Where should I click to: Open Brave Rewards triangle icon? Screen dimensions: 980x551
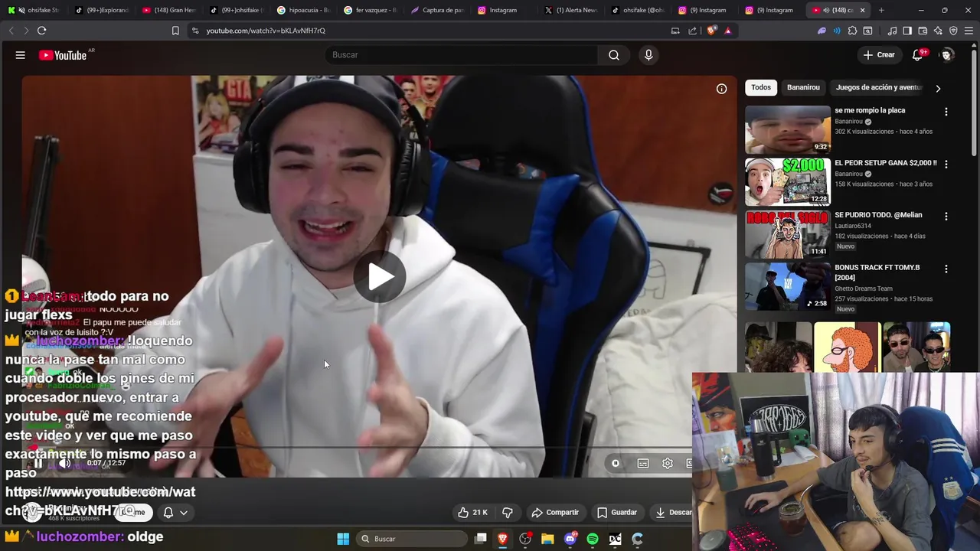(x=728, y=31)
